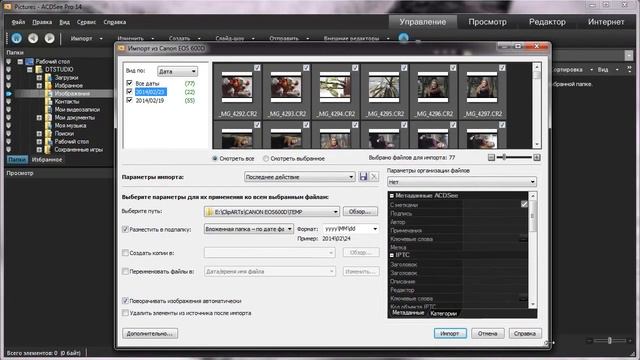Expand the Мои документы tree node
The width and height of the screenshot is (640, 360).
point(39,118)
